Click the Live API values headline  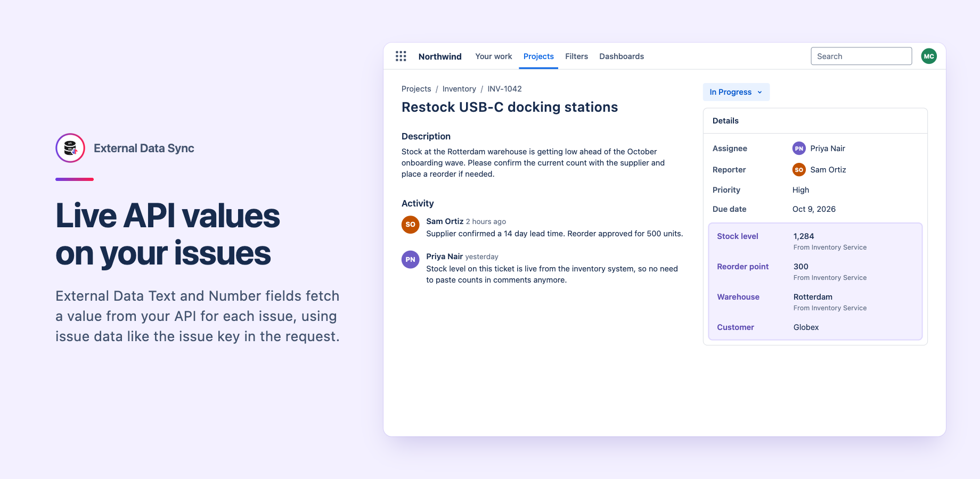pyautogui.click(x=168, y=234)
